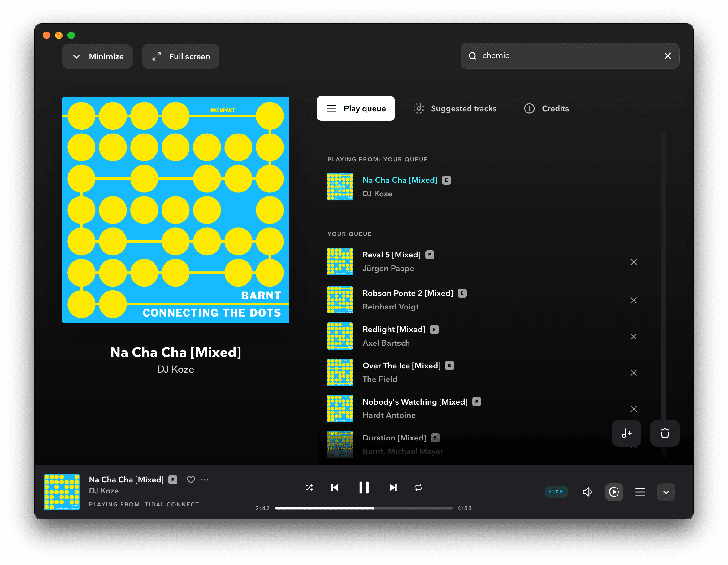Select Over The Ice [Mixed] track title
Screen dimensions: 728x565
click(x=402, y=366)
